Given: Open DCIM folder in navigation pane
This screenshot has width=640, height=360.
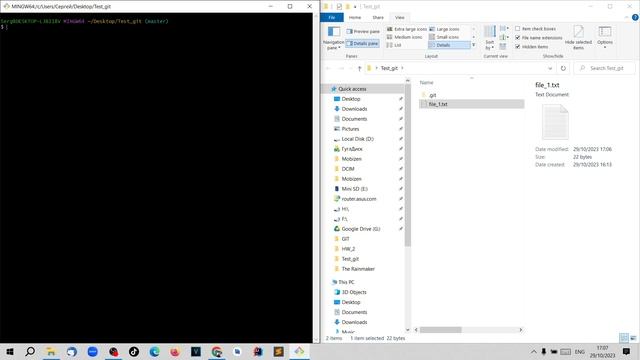Looking at the screenshot, I should point(348,169).
